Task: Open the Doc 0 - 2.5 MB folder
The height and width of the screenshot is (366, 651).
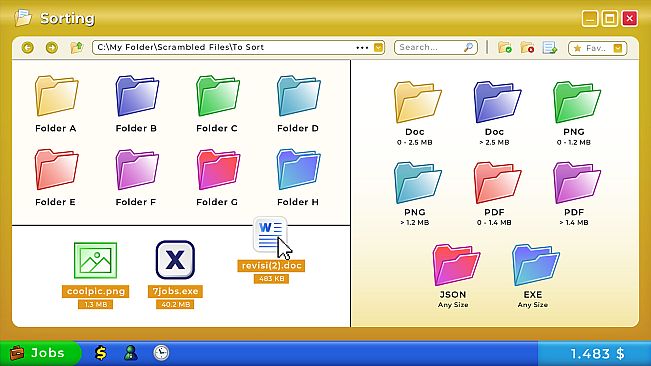Action: point(417,102)
